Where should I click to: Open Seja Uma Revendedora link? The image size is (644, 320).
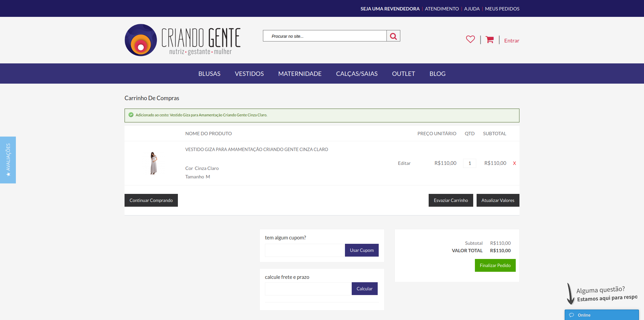[x=390, y=9]
